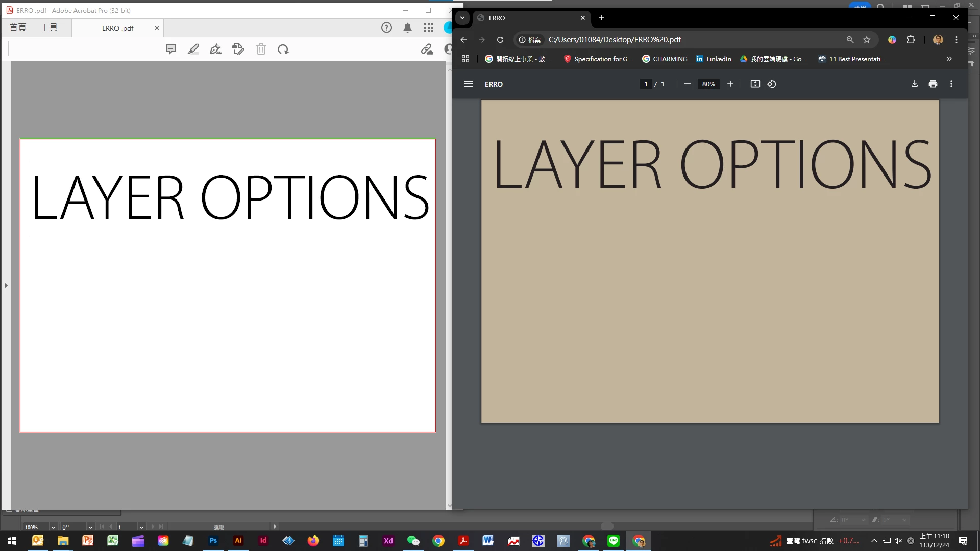Open the sign document tool in Acrobat

[215, 49]
